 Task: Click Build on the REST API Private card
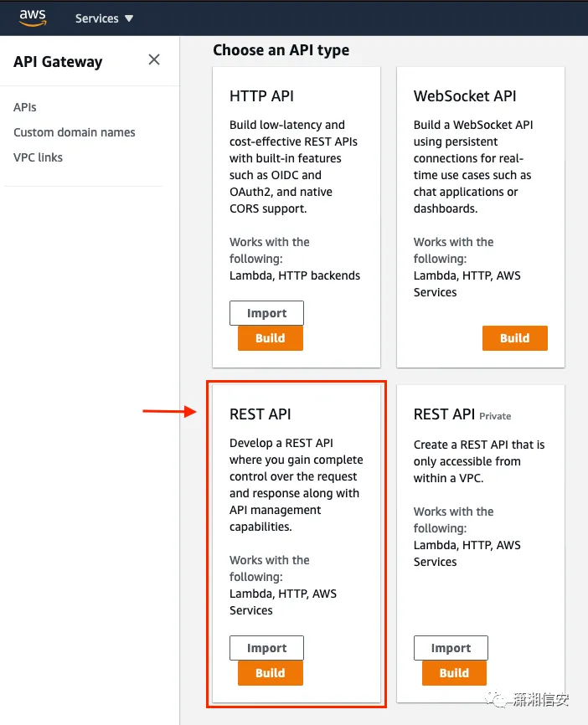tap(454, 673)
